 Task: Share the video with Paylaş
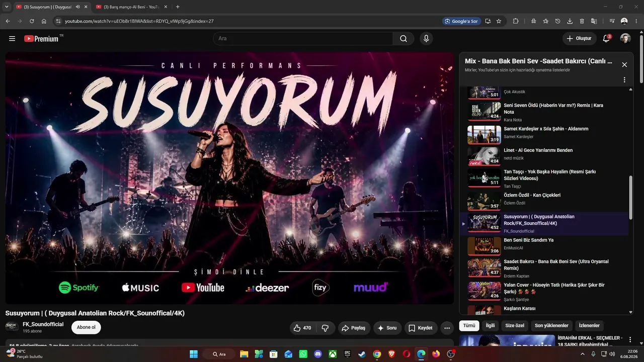click(x=354, y=328)
